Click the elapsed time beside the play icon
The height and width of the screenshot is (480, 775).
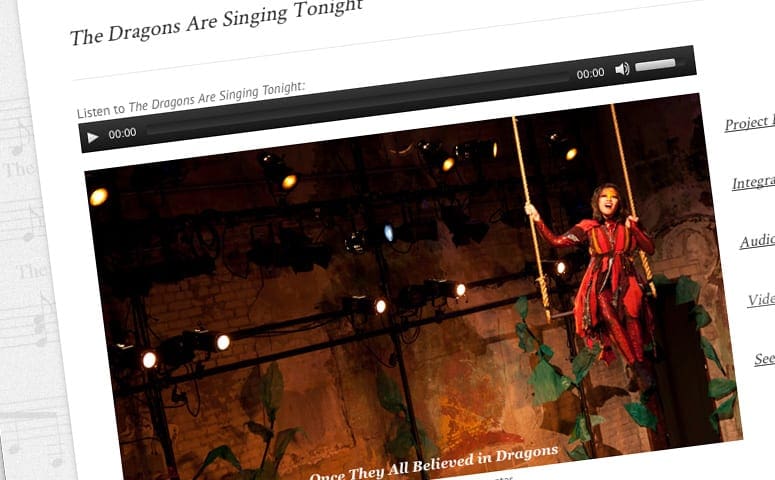[x=122, y=133]
